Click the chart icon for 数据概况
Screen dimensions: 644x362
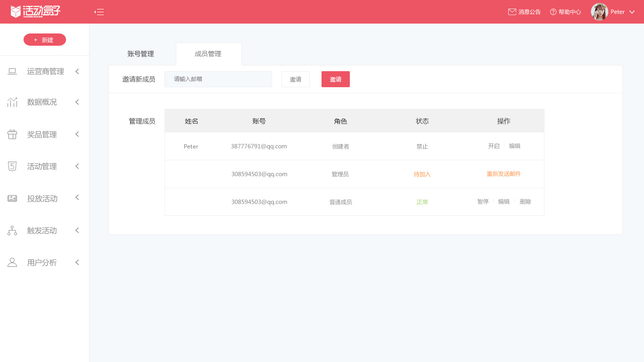point(12,102)
